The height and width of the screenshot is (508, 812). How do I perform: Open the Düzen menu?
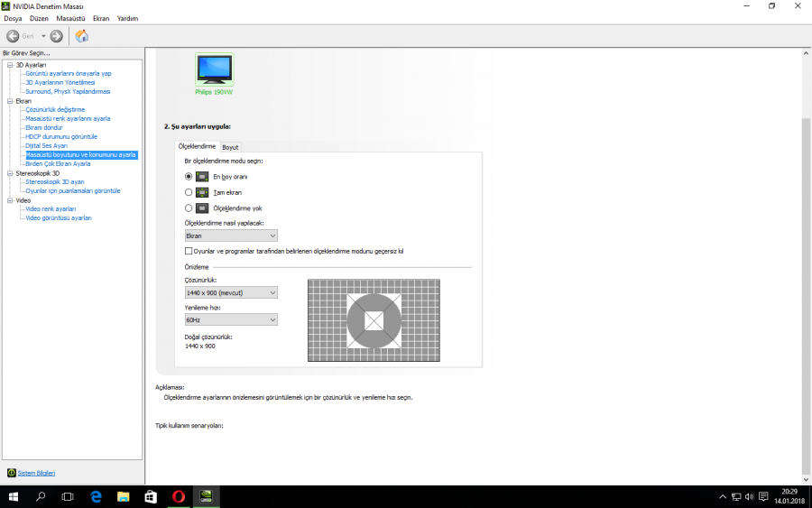click(x=39, y=19)
